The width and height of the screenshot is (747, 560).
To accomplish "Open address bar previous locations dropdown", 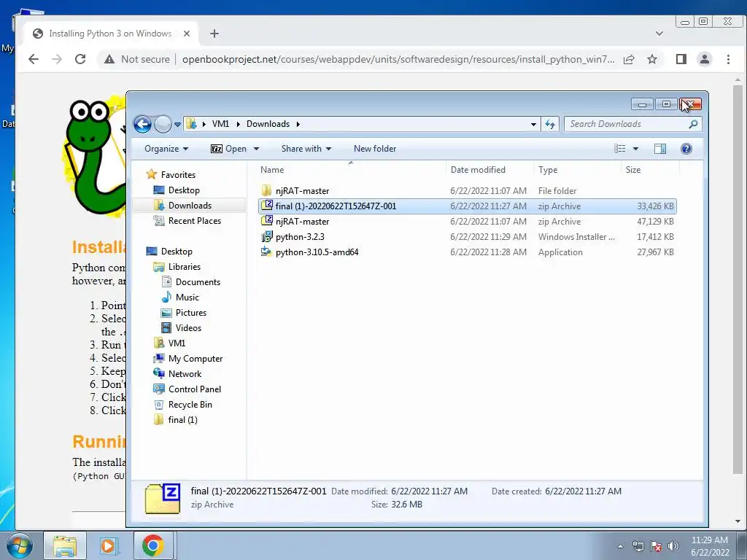I will (533, 124).
